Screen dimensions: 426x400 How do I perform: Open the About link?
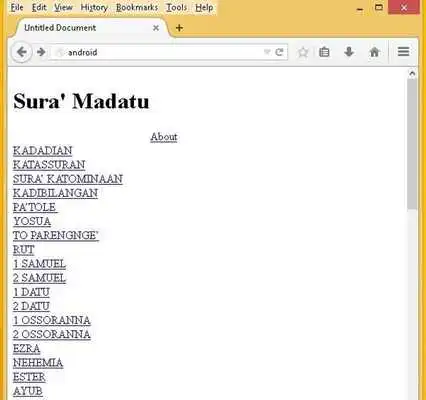pos(164,137)
